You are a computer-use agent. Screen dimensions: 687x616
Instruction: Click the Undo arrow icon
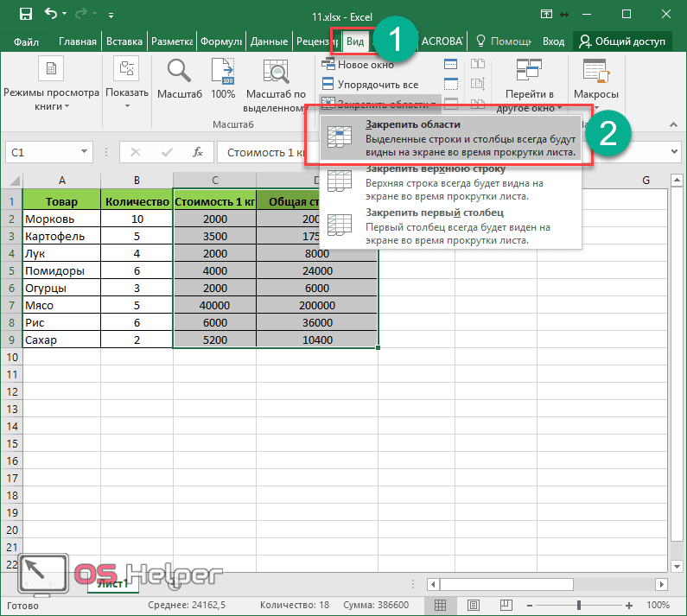(51, 14)
